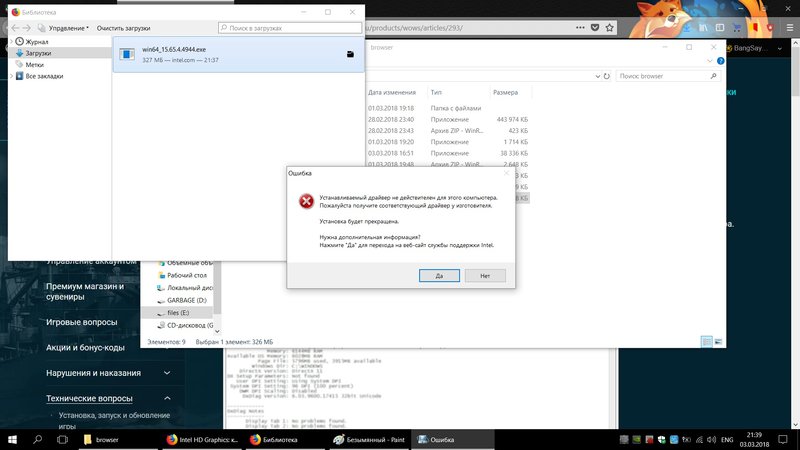The width and height of the screenshot is (800, 450).
Task: Go back with Library back arrow
Action: [15, 28]
